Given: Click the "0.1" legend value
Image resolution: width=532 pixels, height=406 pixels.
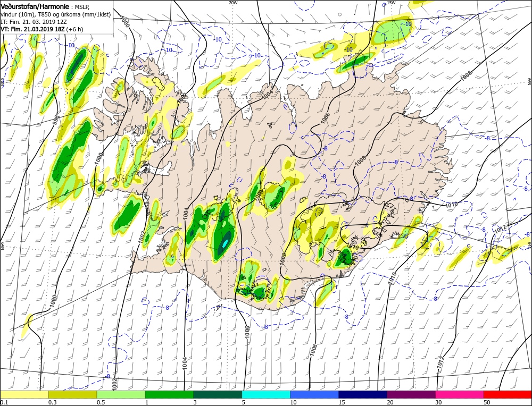Looking at the screenshot, I should [3, 402].
